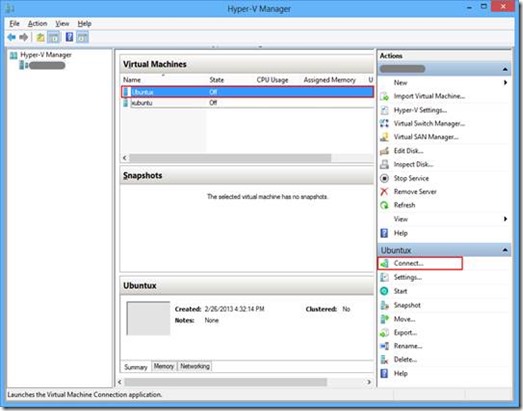Screen dimensions: 523x411
Task: Click the Virtual SAN Manager icon
Action: [384, 137]
